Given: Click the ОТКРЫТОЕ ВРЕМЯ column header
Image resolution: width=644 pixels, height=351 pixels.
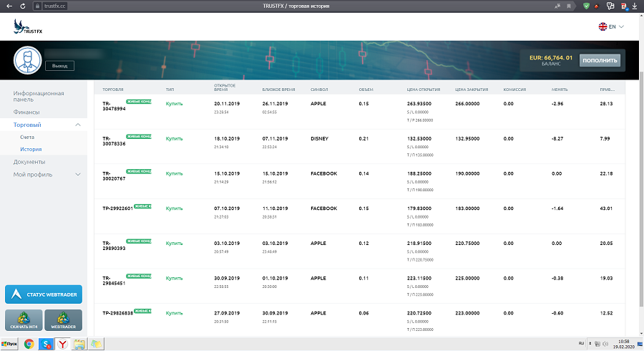Looking at the screenshot, I should click(225, 87).
